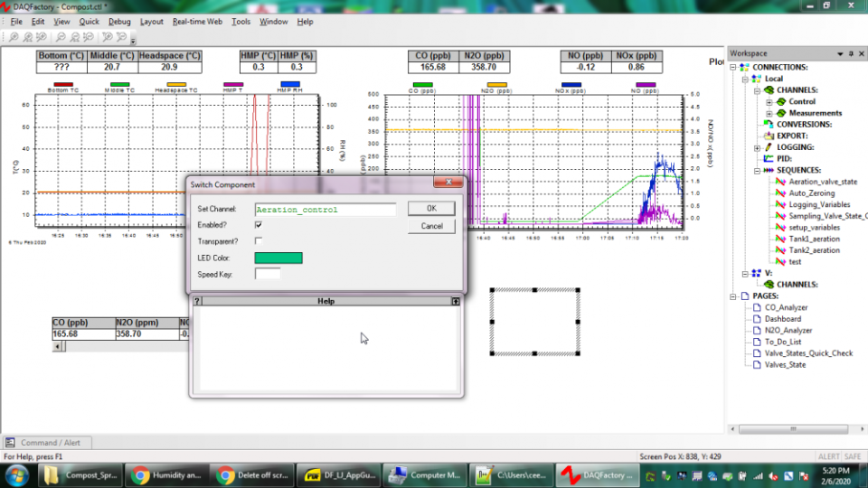Open the Layout menu

[x=151, y=22]
